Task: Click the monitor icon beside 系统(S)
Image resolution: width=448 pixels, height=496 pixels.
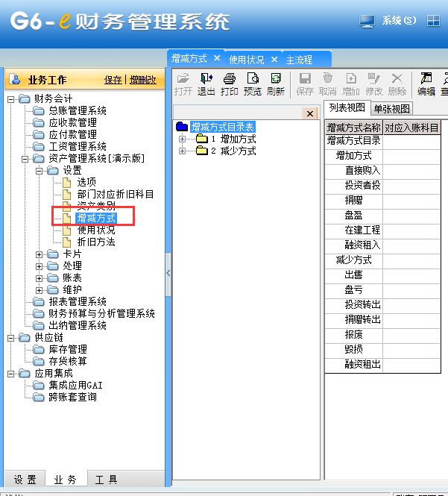Action: tap(367, 21)
